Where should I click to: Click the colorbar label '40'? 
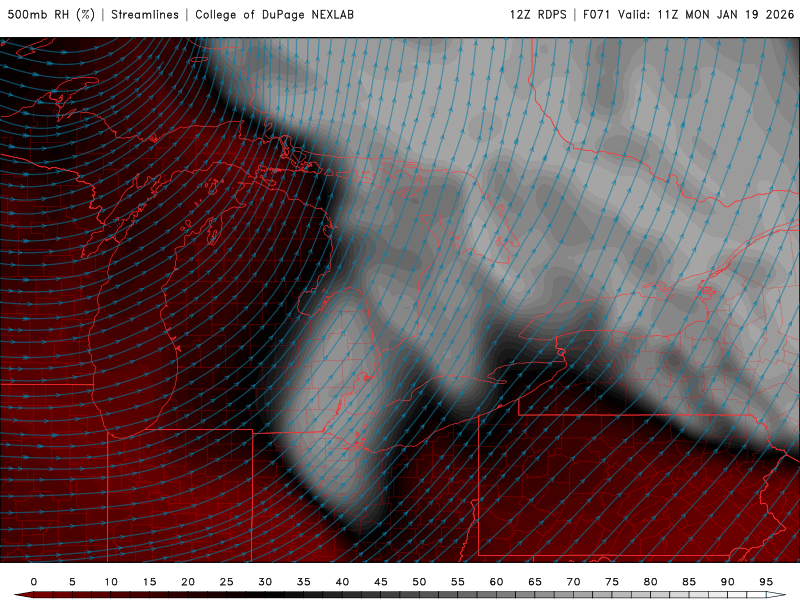(x=342, y=582)
